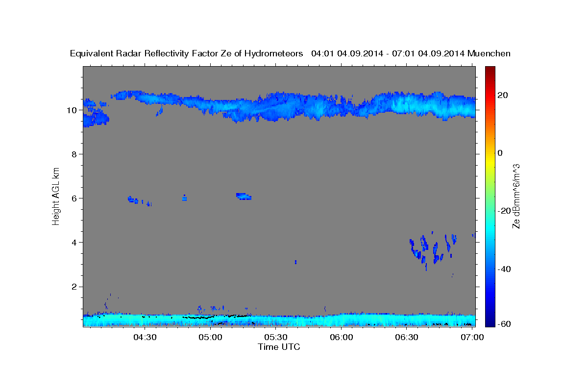Click the '06:00' time tick label
Image resolution: width=588 pixels, height=392 pixels.
point(342,337)
